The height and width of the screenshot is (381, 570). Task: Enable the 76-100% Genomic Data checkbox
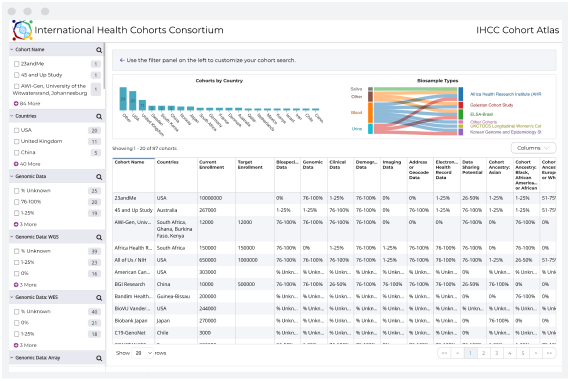(x=16, y=202)
